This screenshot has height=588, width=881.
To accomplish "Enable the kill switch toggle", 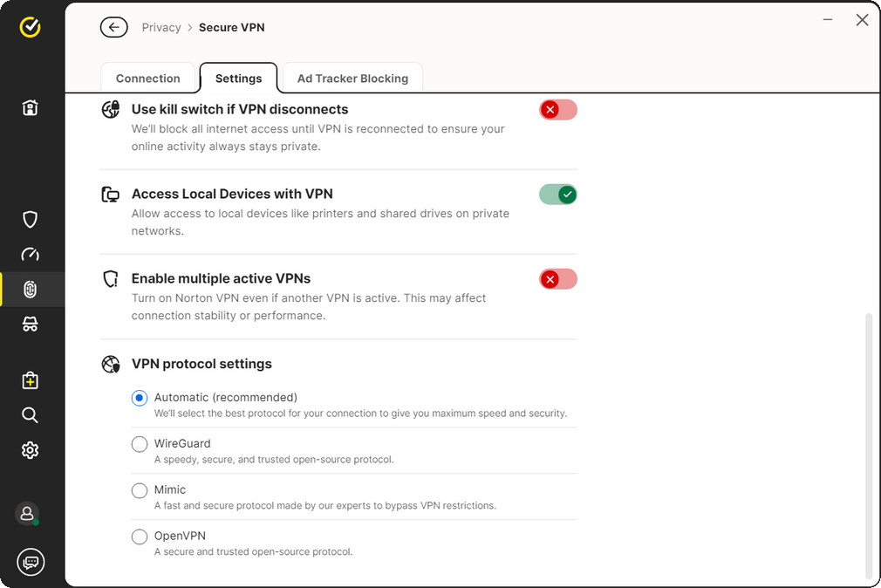I will click(558, 110).
